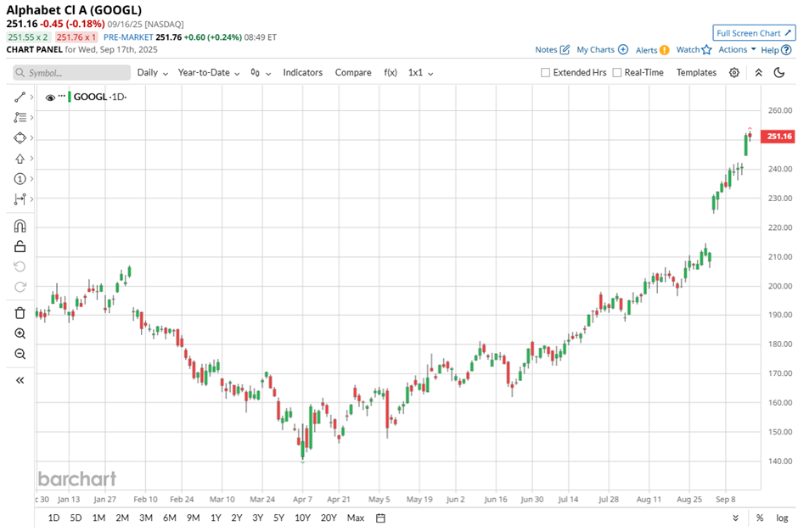Viewport: 798px width, 532px height.
Task: Open the Help link
Action: coord(776,50)
